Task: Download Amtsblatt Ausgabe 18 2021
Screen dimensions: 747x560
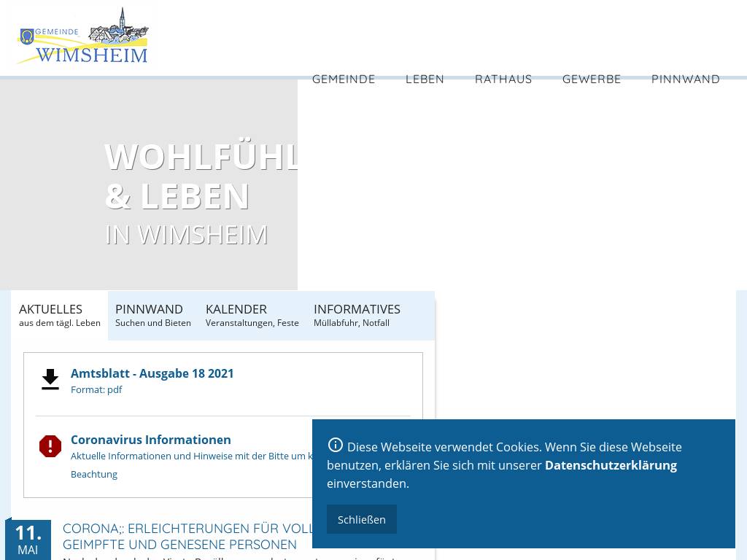Action: click(152, 373)
